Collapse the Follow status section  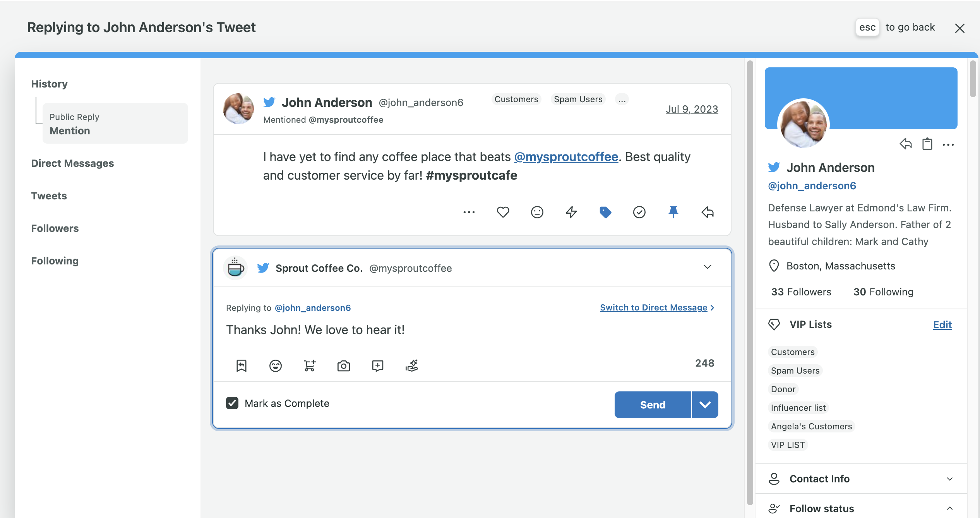point(950,508)
